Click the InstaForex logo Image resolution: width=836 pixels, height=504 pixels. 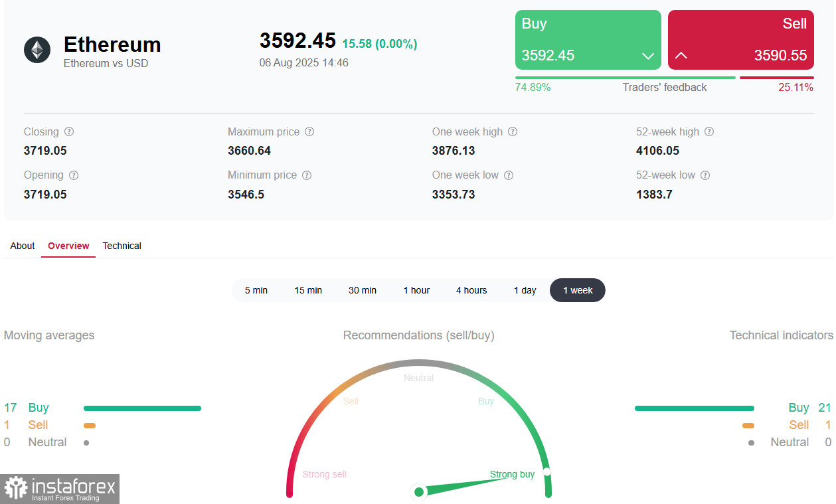(x=60, y=489)
